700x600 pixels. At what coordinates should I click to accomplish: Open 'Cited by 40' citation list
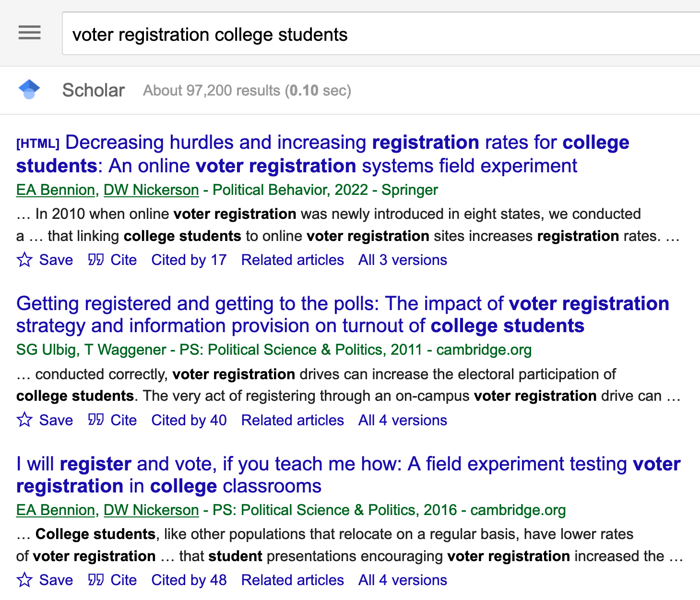click(x=189, y=420)
